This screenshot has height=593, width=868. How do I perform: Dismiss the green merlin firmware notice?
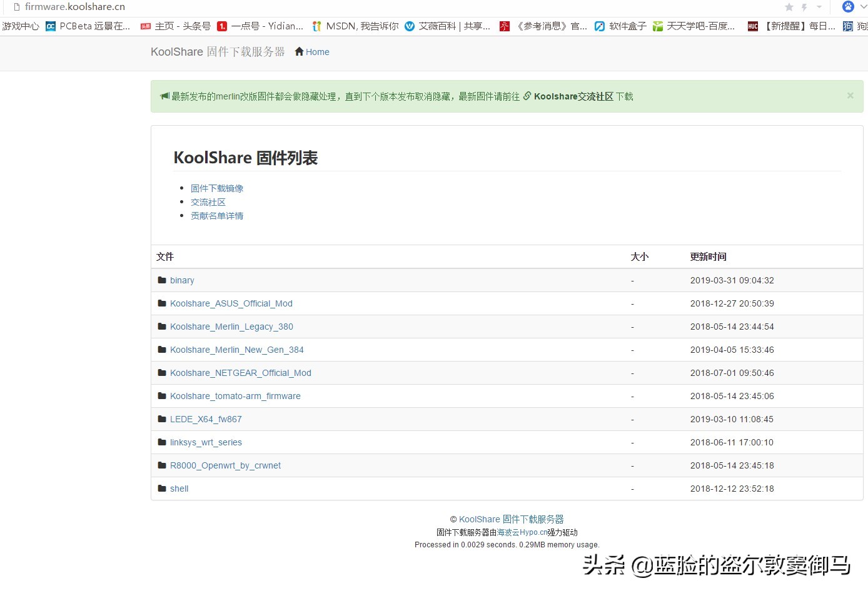[850, 96]
